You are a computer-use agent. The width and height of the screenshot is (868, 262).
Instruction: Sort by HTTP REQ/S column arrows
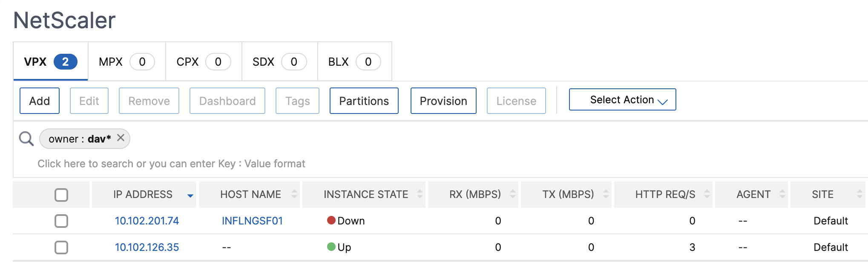(707, 194)
